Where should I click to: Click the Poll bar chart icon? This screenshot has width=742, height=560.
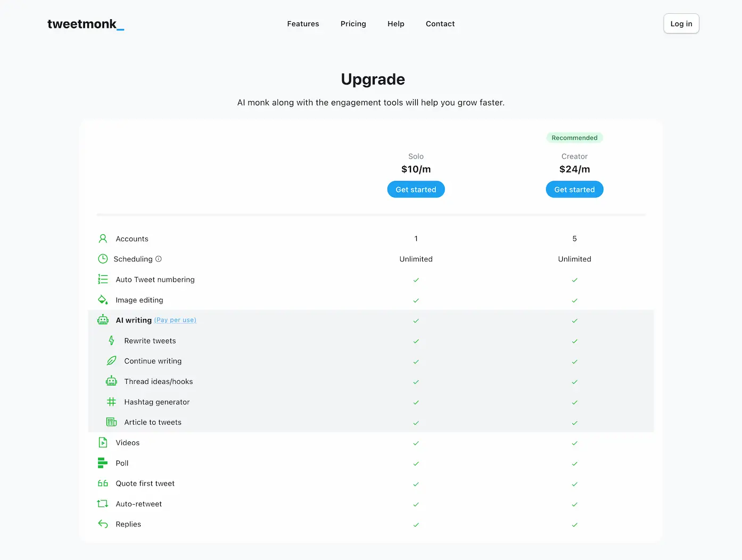pyautogui.click(x=103, y=463)
